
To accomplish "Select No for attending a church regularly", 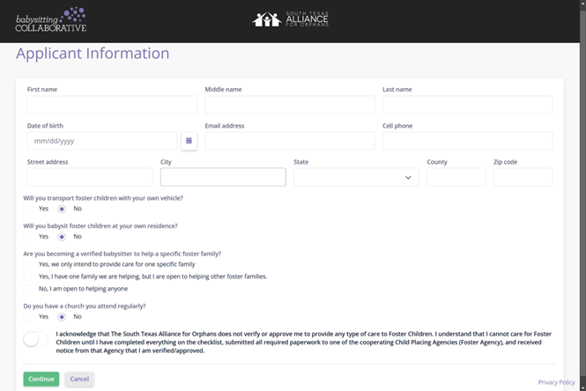I will pos(62,317).
